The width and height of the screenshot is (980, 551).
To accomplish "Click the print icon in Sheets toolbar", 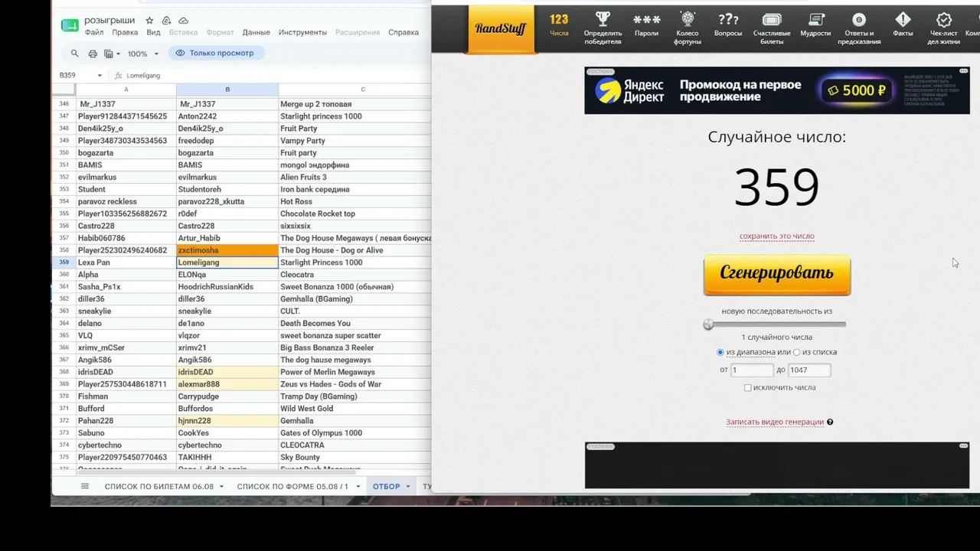I will pos(93,54).
